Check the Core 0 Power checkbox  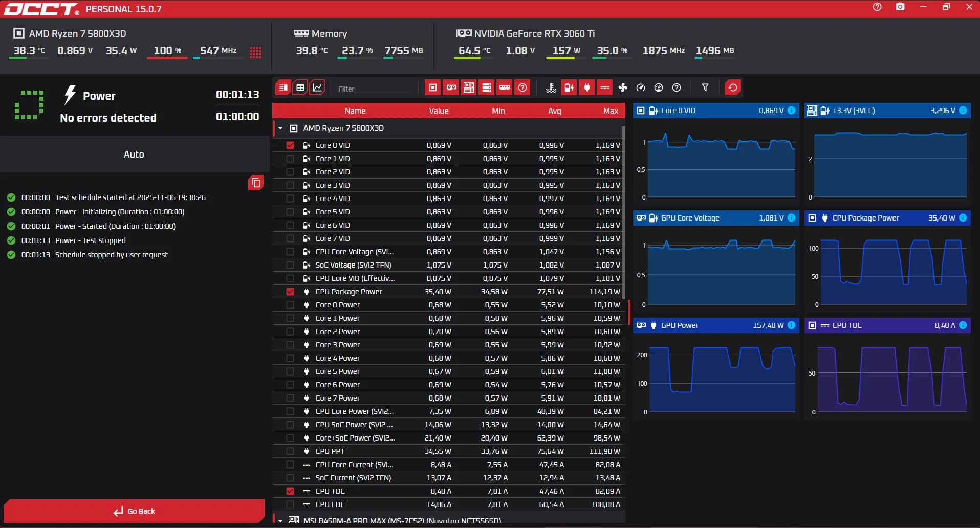click(x=290, y=305)
